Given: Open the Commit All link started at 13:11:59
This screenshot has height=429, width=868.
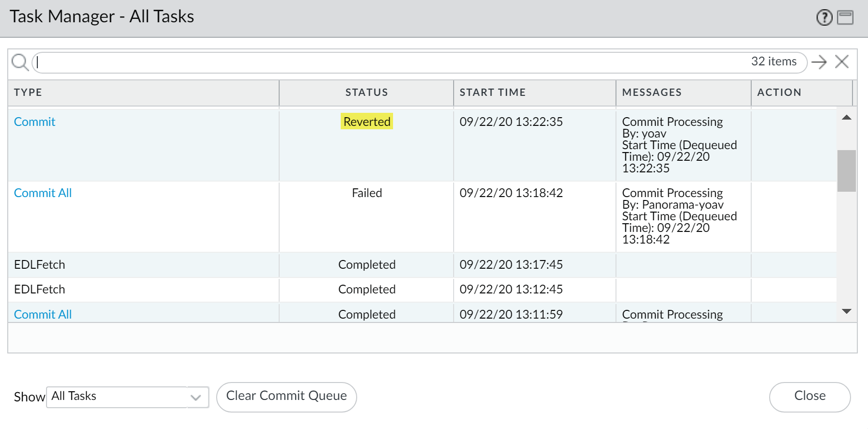Looking at the screenshot, I should [x=43, y=315].
